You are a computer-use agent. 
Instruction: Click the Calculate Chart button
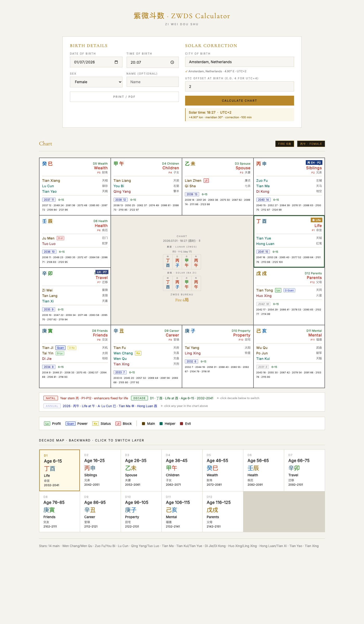pos(239,101)
